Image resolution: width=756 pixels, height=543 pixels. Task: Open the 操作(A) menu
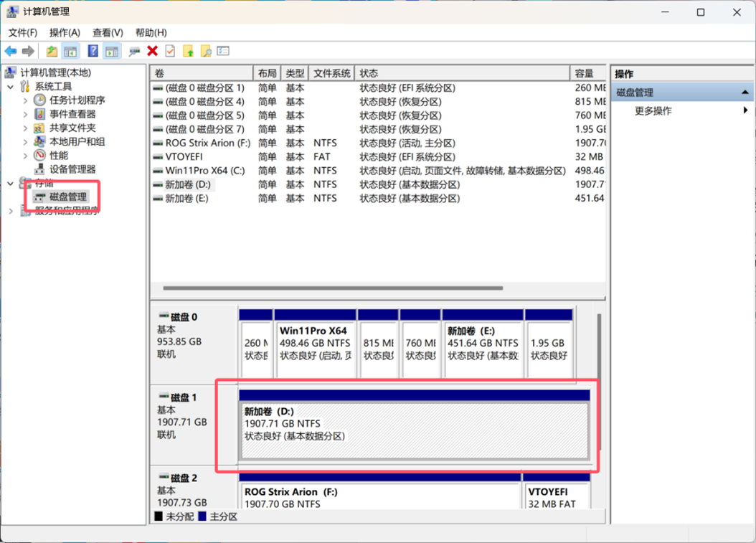[x=65, y=33]
